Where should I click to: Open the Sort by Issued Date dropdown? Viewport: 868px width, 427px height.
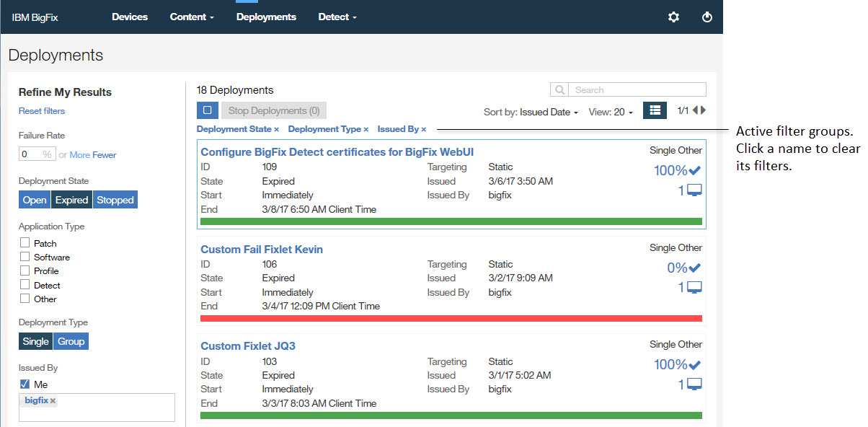[531, 112]
